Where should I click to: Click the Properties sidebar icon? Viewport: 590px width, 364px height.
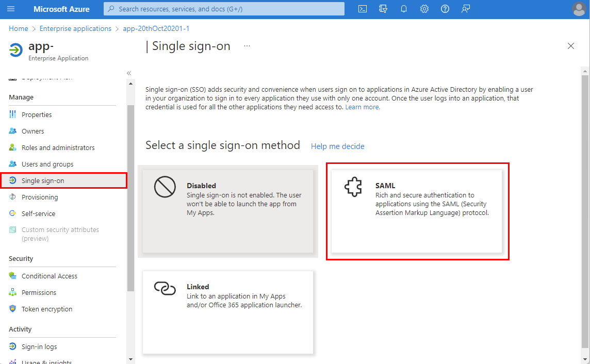[x=13, y=114]
